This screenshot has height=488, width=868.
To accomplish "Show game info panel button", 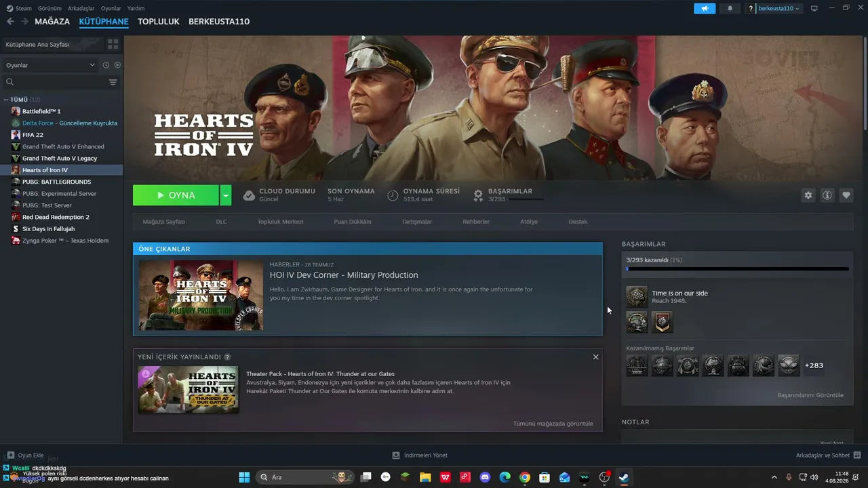I will point(827,195).
